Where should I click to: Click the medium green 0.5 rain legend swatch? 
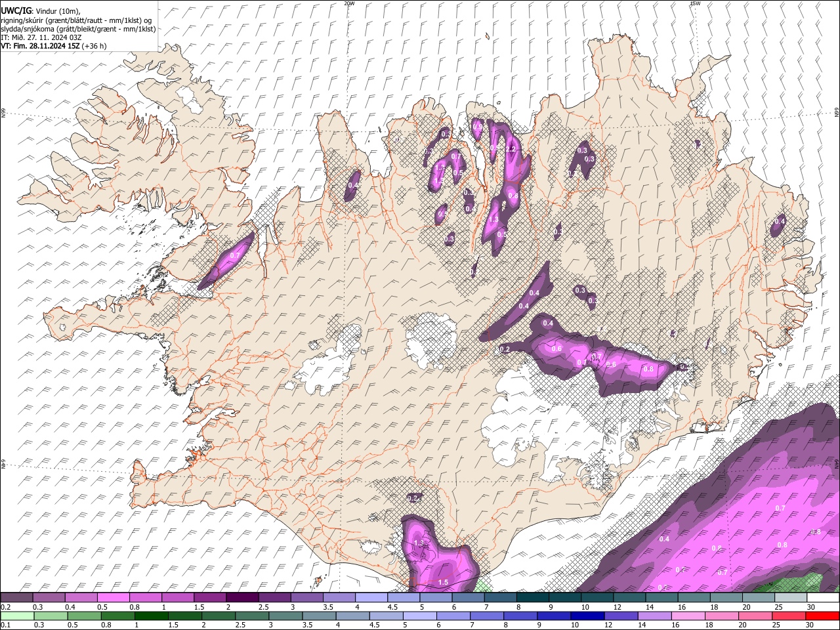point(85,616)
